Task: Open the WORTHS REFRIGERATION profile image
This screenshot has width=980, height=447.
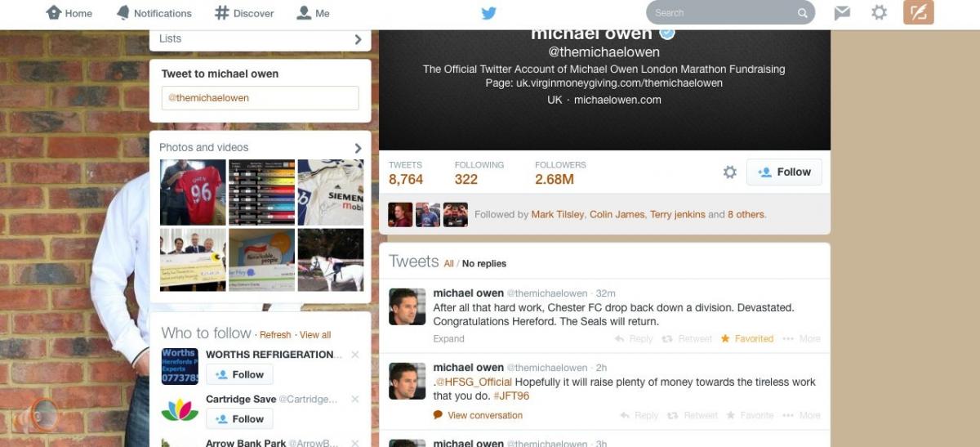Action: click(180, 366)
